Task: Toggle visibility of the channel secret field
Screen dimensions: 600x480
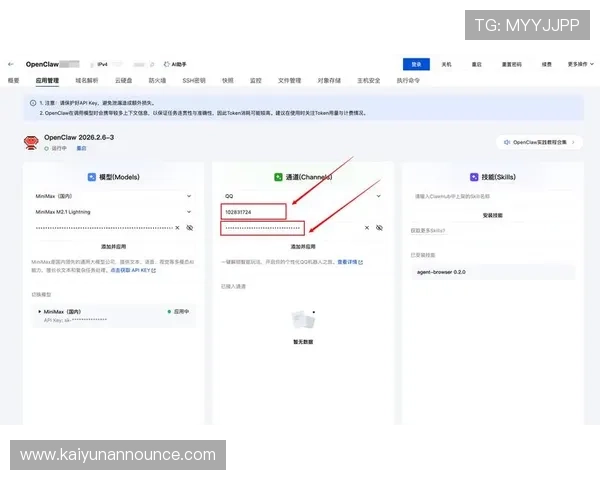Action: tap(380, 228)
